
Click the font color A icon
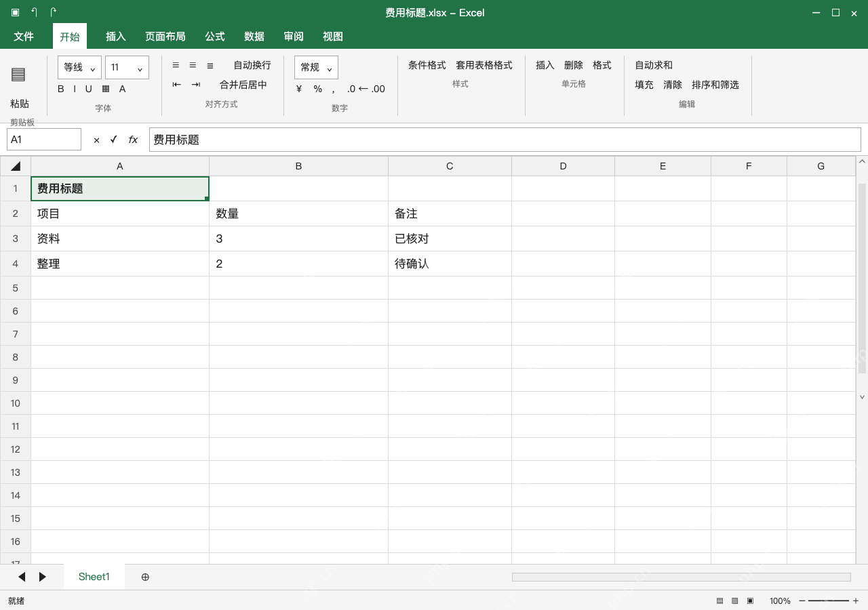(123, 89)
